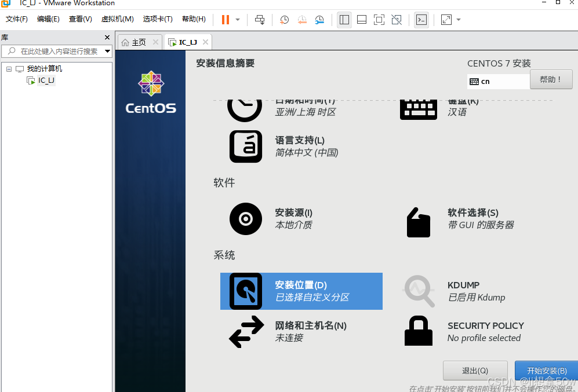Viewport: 578px width, 392px height.
Task: Select 语言支持 language support
Action: point(278,146)
